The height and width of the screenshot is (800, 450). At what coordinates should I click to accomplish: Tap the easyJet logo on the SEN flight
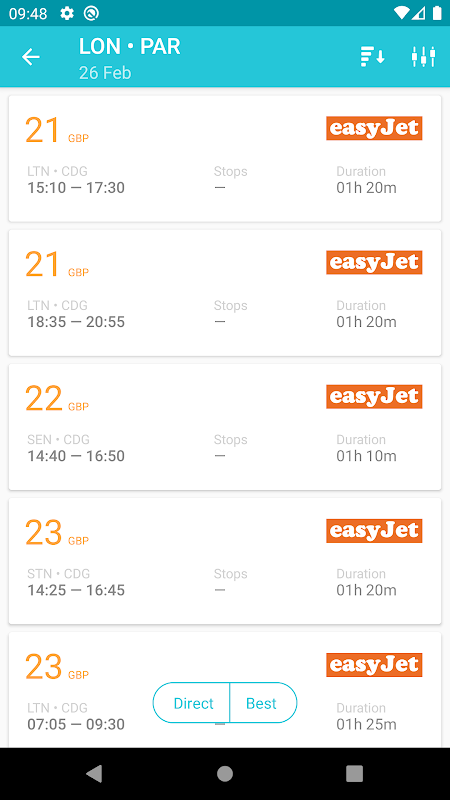374,396
